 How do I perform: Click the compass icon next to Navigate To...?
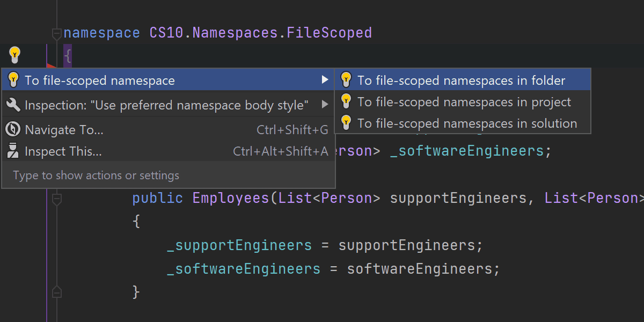point(13,129)
